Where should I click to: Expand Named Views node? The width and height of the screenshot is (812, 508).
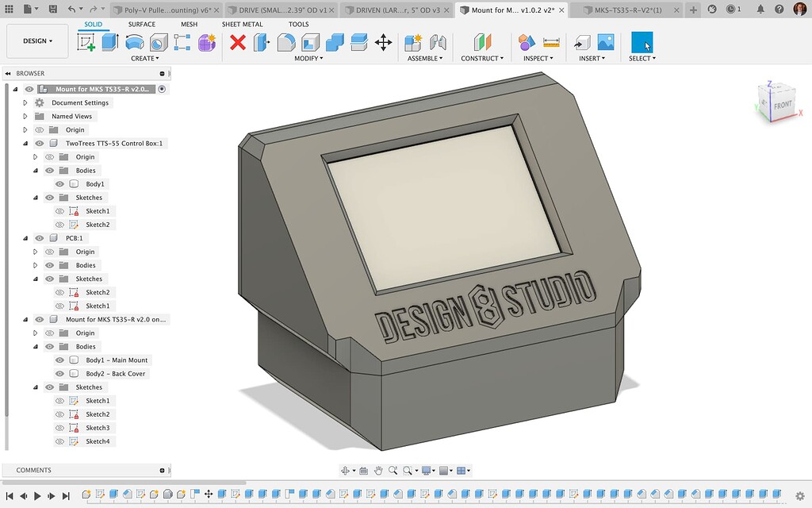pyautogui.click(x=25, y=116)
